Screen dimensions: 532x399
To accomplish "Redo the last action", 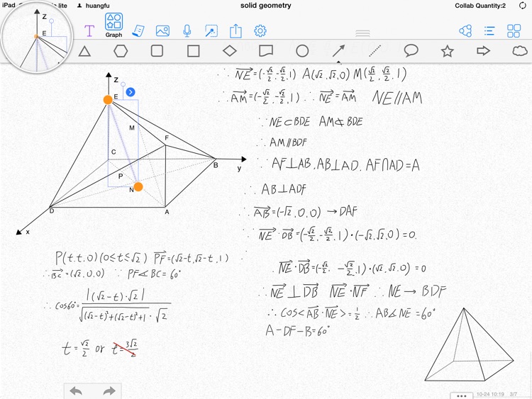I will point(109,391).
